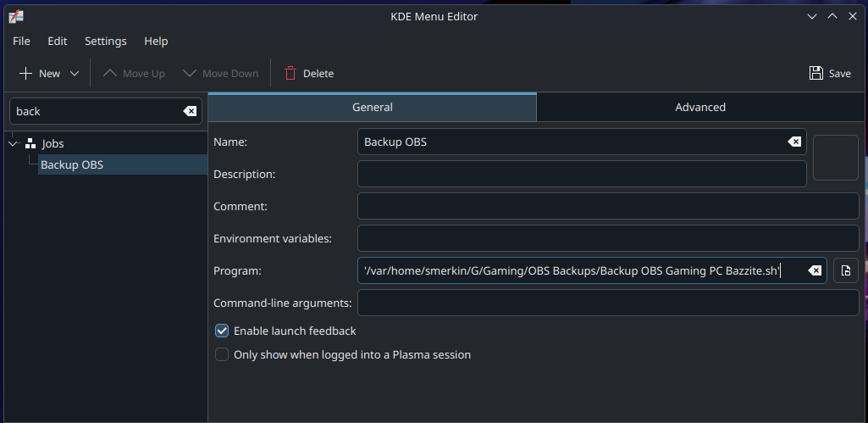Image resolution: width=868 pixels, height=423 pixels.
Task: Click the empty application icon chooser button
Action: tap(835, 158)
